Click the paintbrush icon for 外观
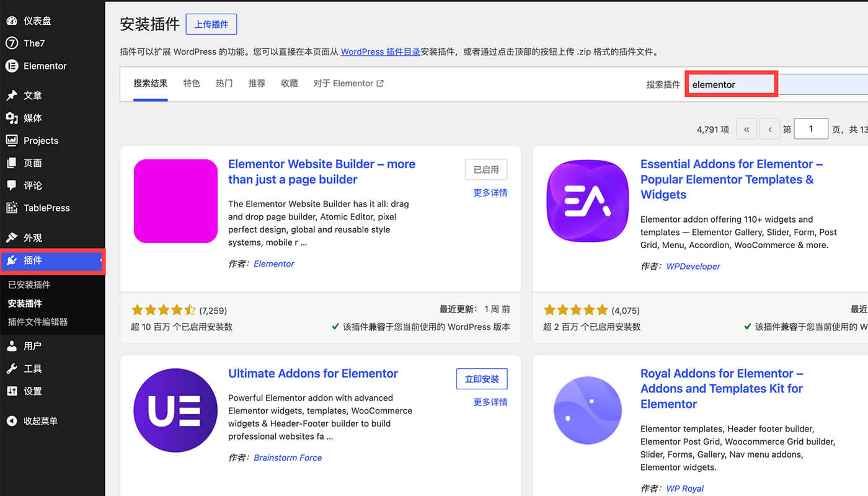 pyautogui.click(x=11, y=238)
